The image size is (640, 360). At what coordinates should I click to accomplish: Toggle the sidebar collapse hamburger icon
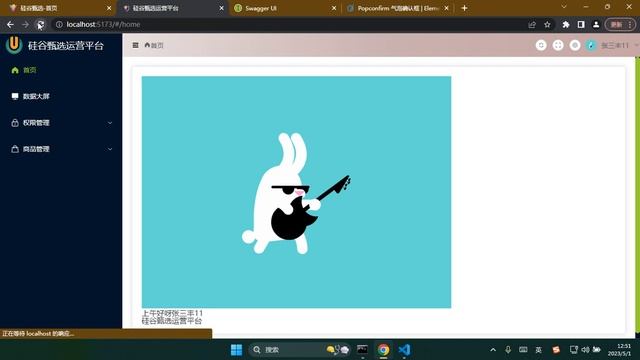136,45
